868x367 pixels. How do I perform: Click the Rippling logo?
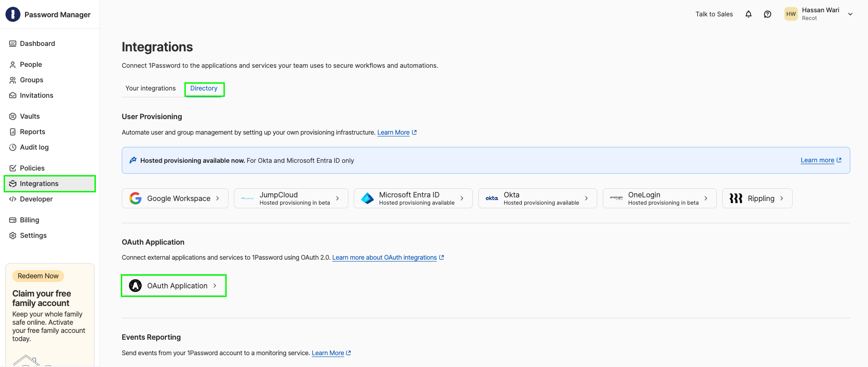coord(736,198)
